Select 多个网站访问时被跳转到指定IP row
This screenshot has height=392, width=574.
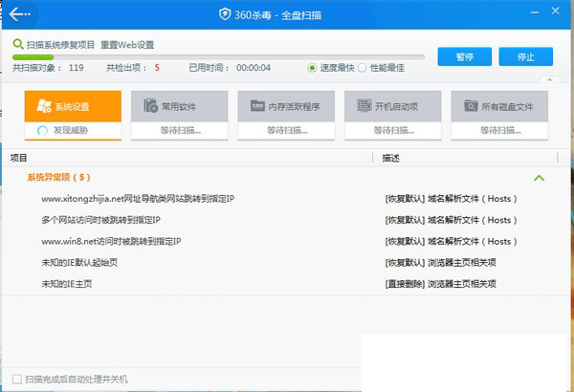100,220
